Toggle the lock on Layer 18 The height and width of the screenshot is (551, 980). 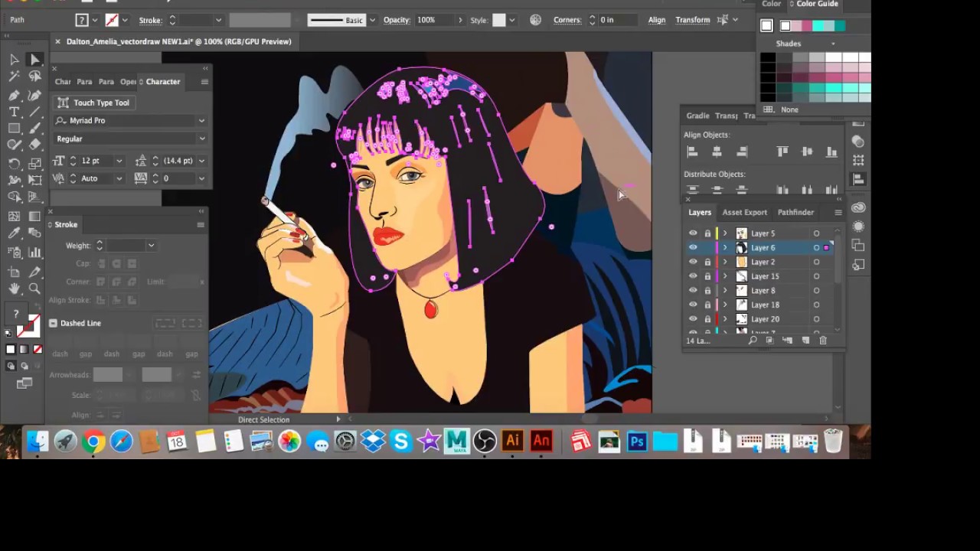point(707,304)
